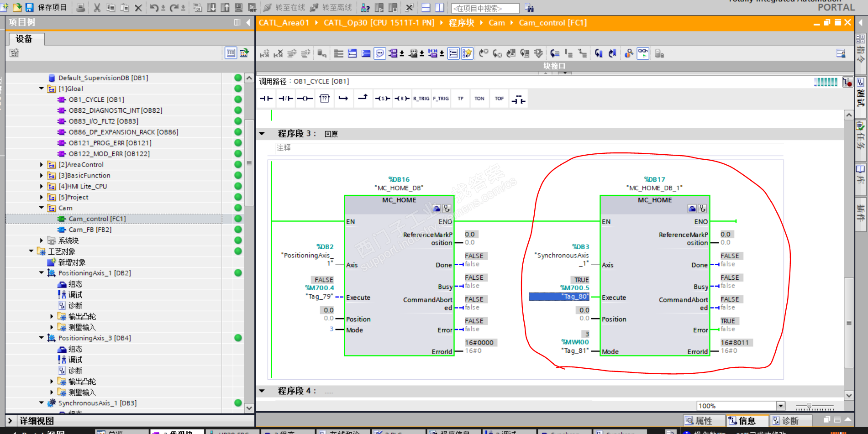Viewport: 868px width, 434px height.
Task: Click Cam in the breadcrumb path
Action: [497, 23]
